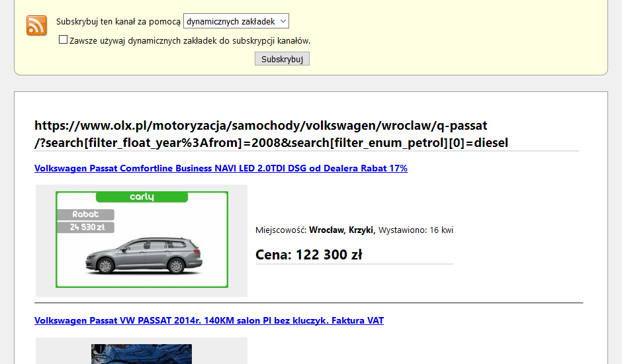Viewport: 622px width, 364px height.
Task: Click the 'Subskrybuj ten kanał za pomocą' label
Action: (118, 22)
